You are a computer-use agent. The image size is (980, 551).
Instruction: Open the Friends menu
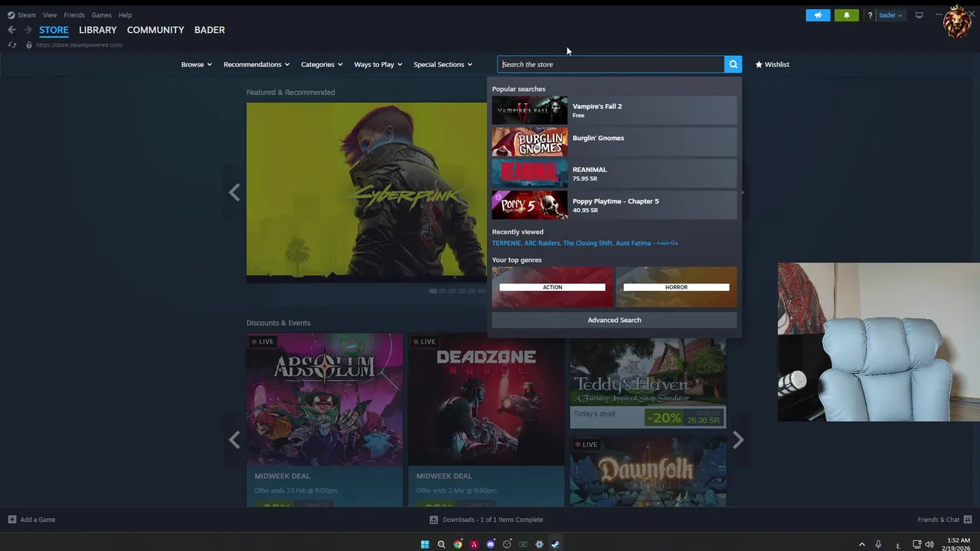tap(74, 15)
